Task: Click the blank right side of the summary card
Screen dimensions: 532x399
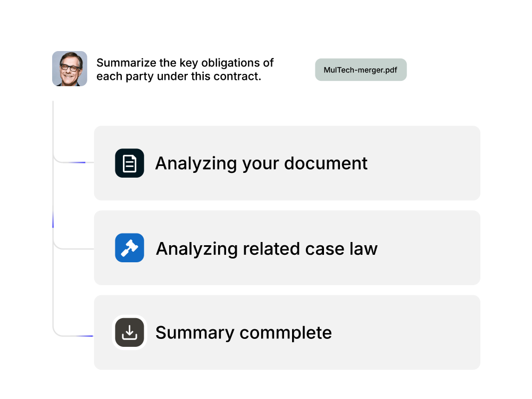Action: coord(407,332)
